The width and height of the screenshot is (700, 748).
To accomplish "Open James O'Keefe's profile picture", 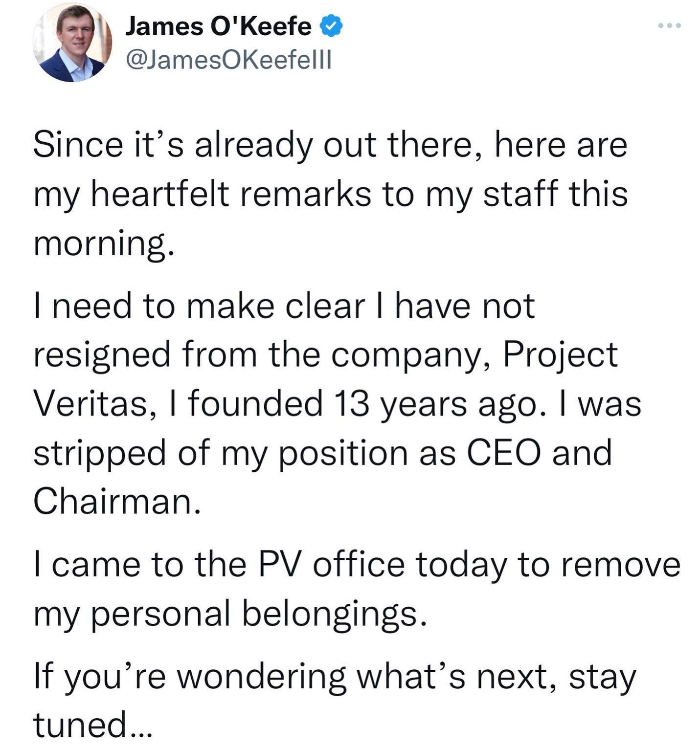I will click(x=72, y=43).
